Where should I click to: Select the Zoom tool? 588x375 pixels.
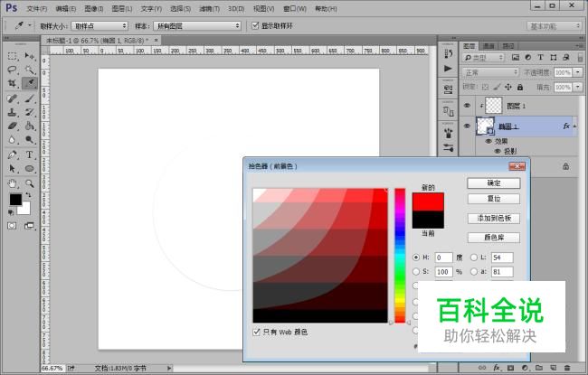coord(29,183)
